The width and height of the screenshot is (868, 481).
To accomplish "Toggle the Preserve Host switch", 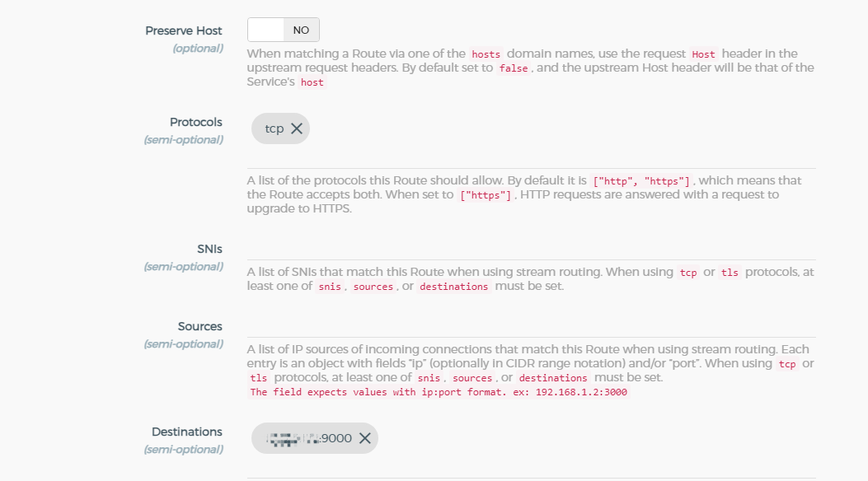I will [283, 30].
